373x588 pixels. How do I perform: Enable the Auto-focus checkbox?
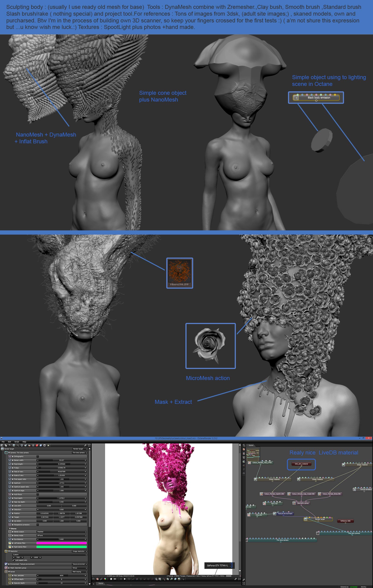38,494
